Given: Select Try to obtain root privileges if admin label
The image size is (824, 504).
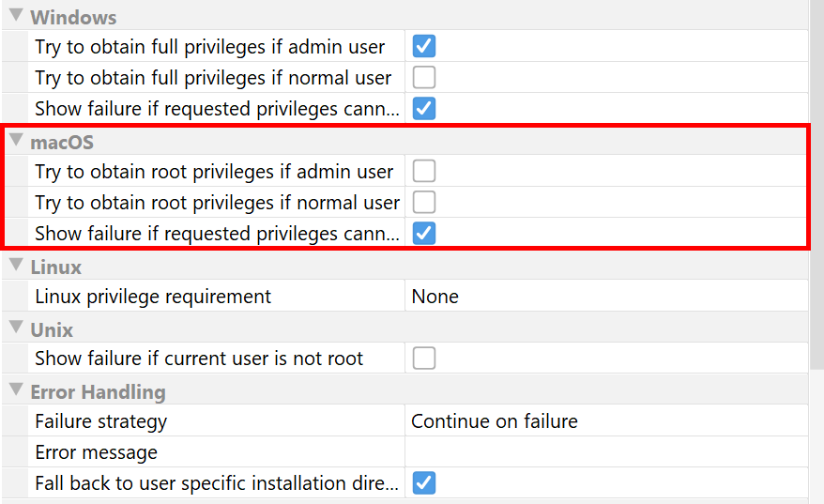Looking at the screenshot, I should [214, 172].
